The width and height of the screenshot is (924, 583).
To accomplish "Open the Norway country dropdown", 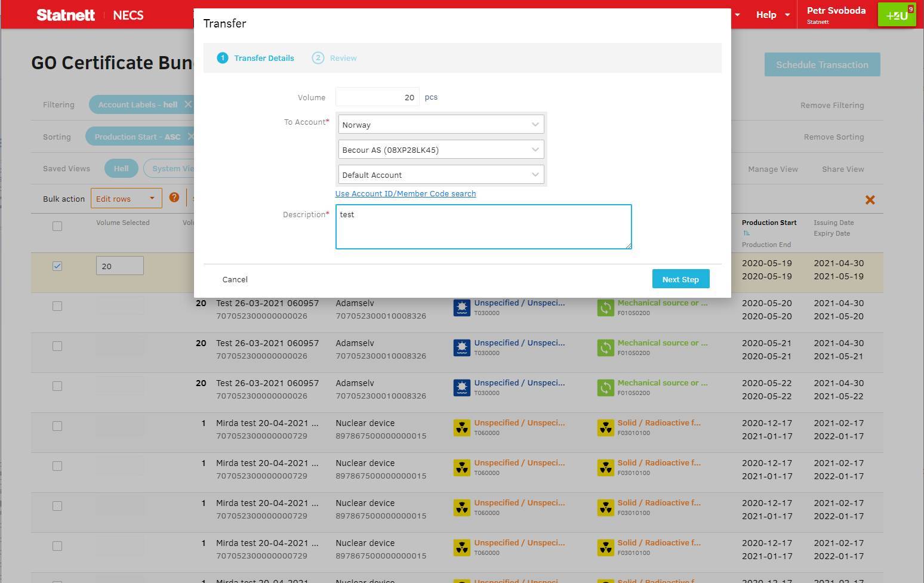I will point(441,125).
